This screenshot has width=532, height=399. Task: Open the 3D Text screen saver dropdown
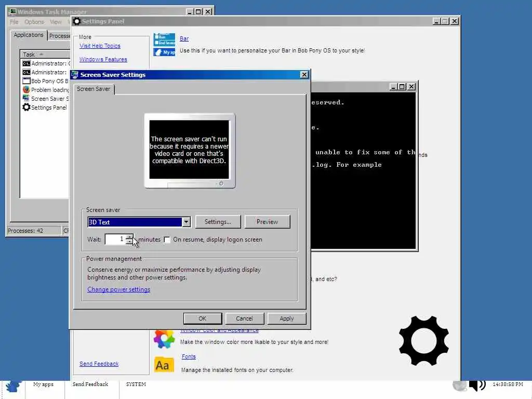click(x=186, y=222)
